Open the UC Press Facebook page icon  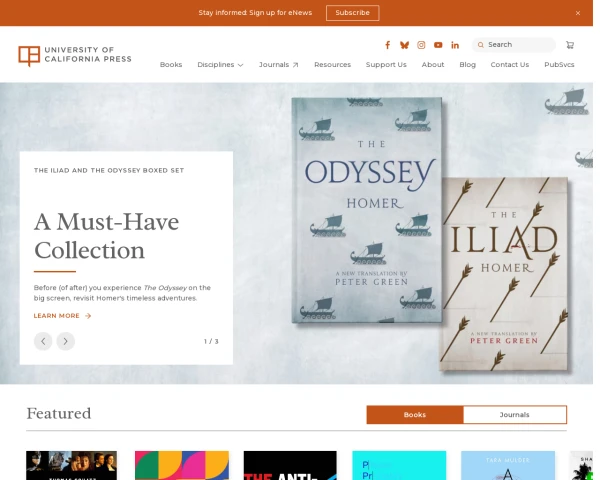coord(387,45)
